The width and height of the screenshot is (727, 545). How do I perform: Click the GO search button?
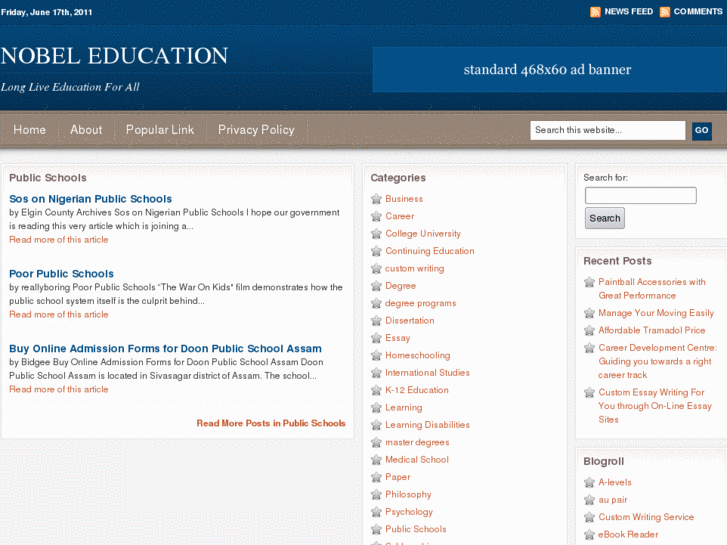point(701,130)
